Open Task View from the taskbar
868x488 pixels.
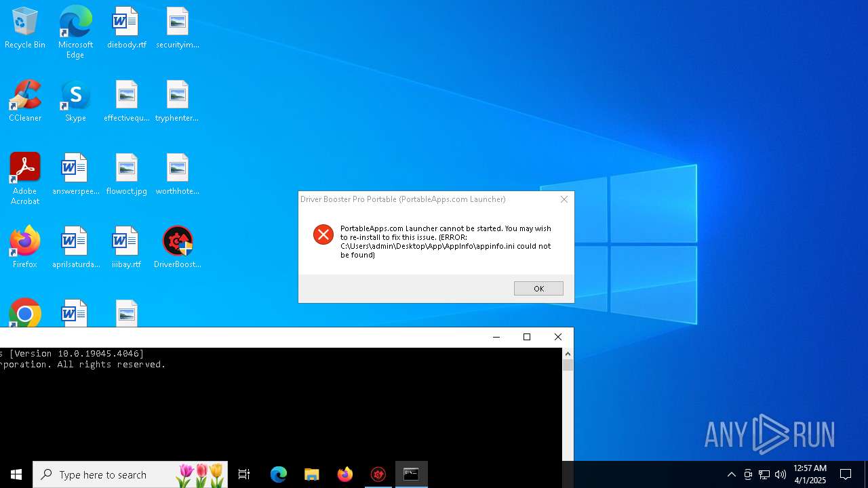point(244,474)
